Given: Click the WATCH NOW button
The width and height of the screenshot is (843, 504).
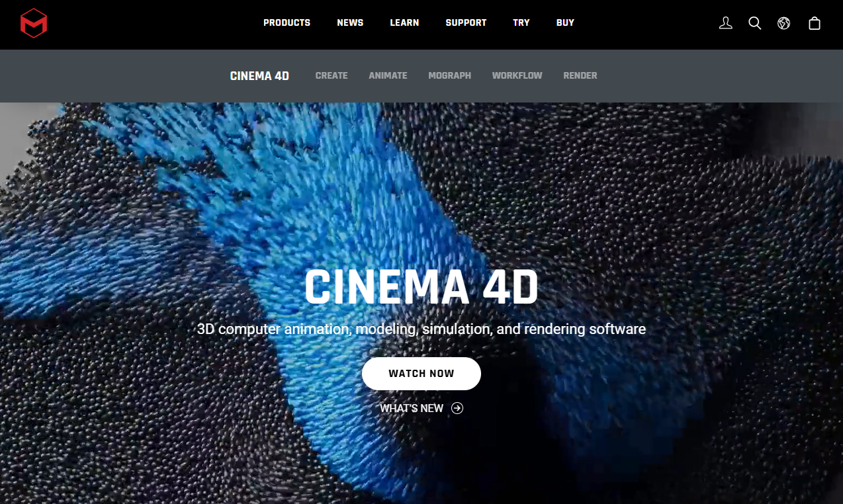Looking at the screenshot, I should [421, 373].
